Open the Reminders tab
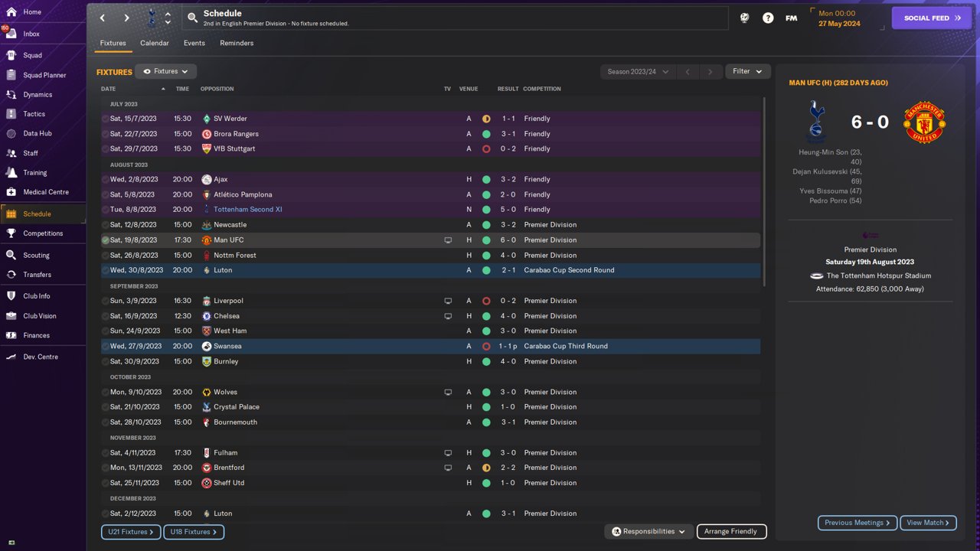This screenshot has height=551, width=980. (237, 43)
